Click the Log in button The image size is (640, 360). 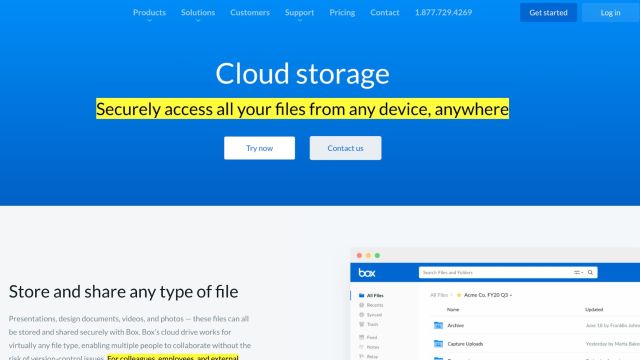pyautogui.click(x=611, y=12)
